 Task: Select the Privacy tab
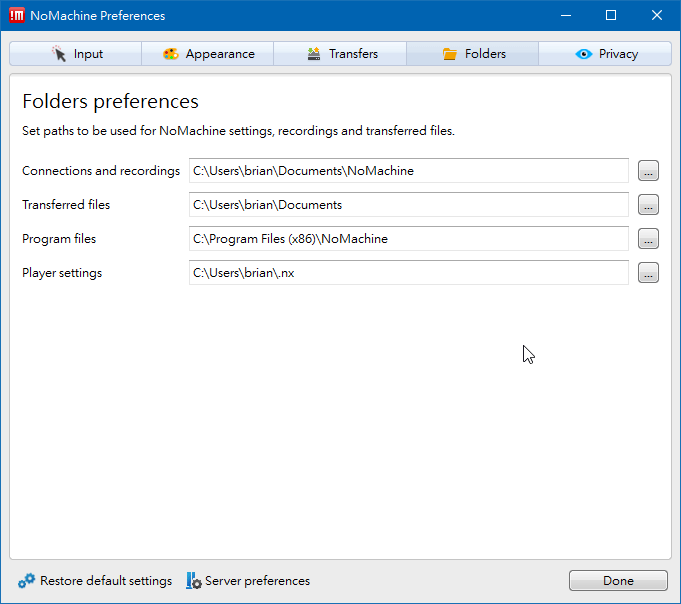click(605, 54)
